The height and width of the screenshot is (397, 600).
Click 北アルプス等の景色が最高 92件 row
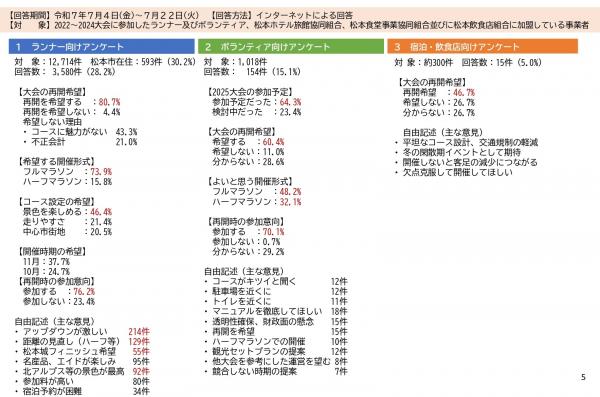tap(82, 371)
